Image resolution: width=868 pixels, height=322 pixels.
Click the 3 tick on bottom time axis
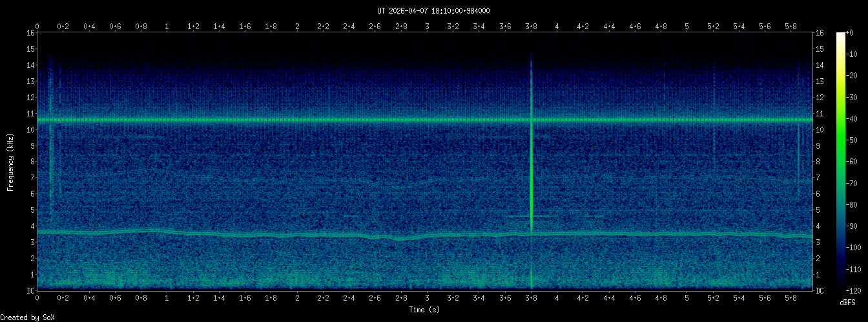click(x=427, y=299)
